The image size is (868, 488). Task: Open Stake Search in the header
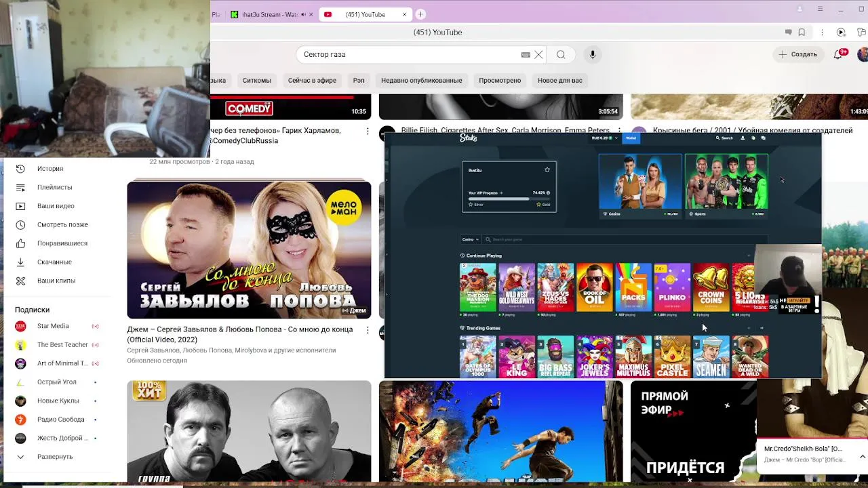(x=725, y=138)
